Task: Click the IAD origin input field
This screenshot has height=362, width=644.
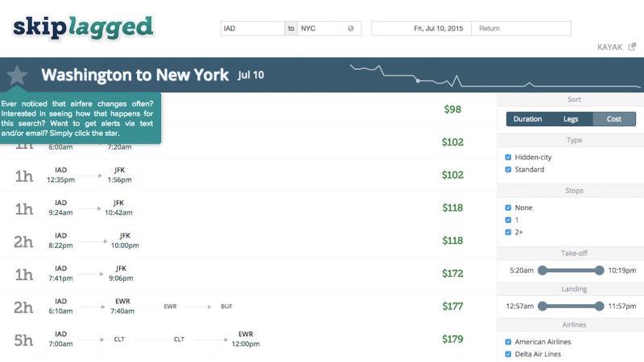Action: click(253, 28)
